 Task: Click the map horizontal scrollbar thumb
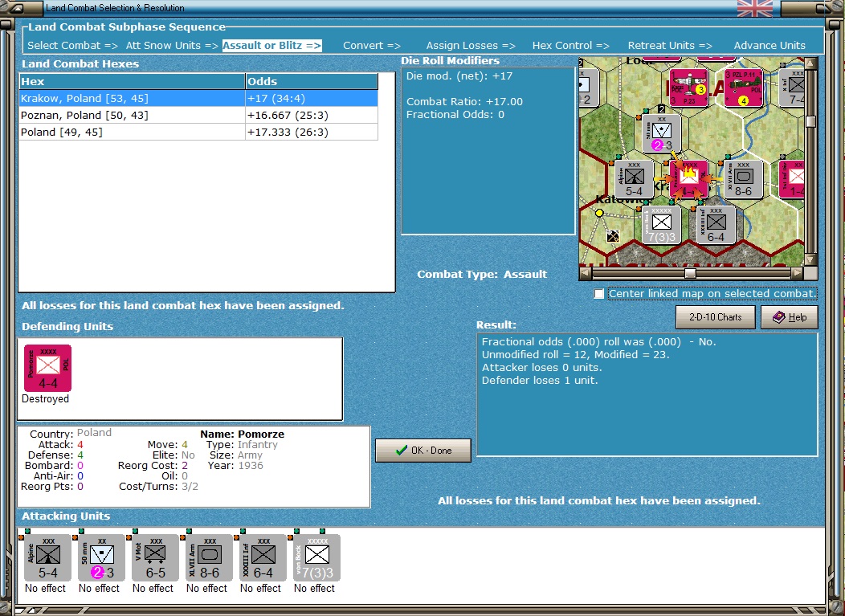click(690, 273)
